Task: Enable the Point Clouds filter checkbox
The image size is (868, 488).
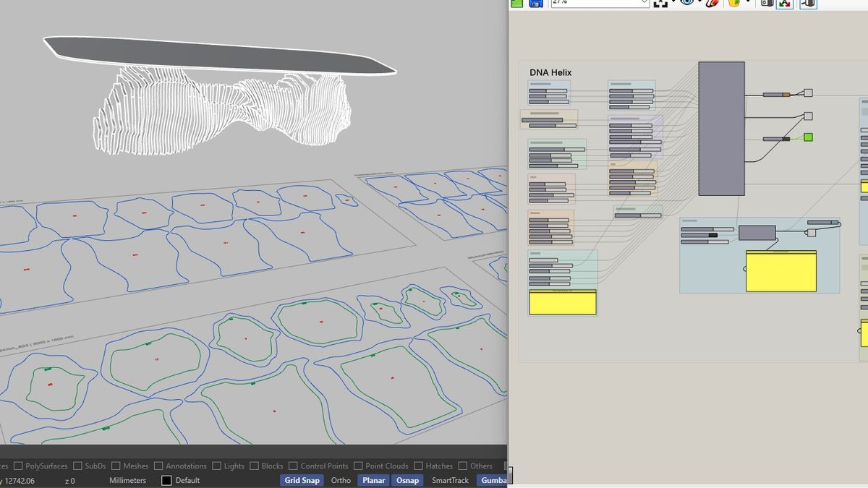Action: [x=358, y=466]
